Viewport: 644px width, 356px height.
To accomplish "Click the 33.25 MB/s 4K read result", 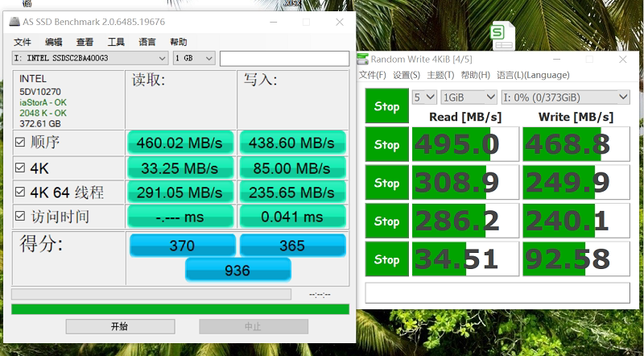I will point(180,168).
